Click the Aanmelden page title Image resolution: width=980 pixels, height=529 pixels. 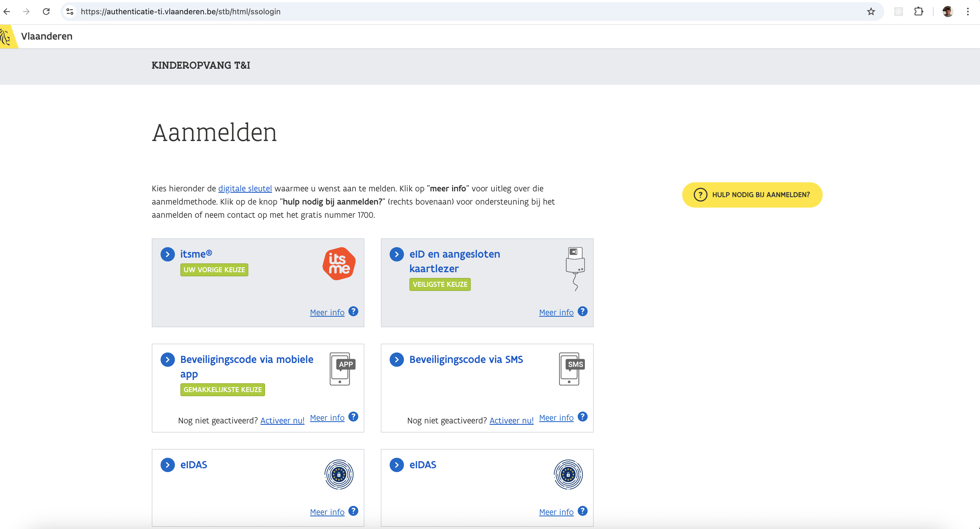(x=214, y=133)
